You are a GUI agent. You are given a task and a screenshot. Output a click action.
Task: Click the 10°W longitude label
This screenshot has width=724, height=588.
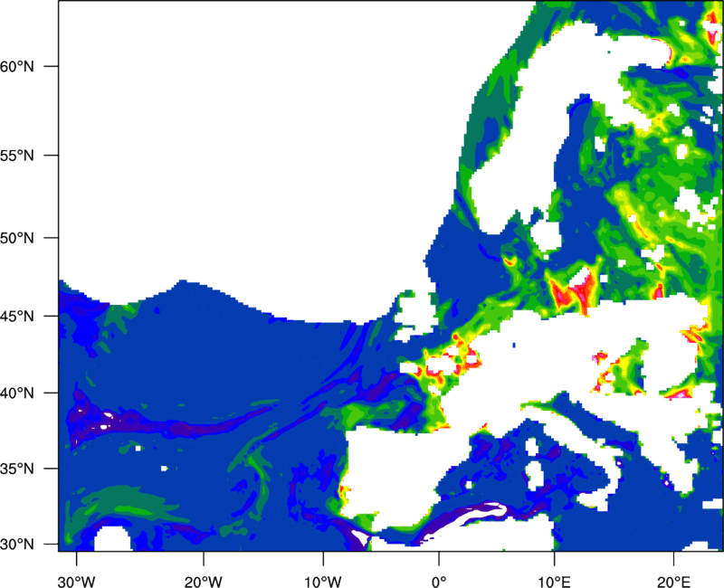coord(323,582)
